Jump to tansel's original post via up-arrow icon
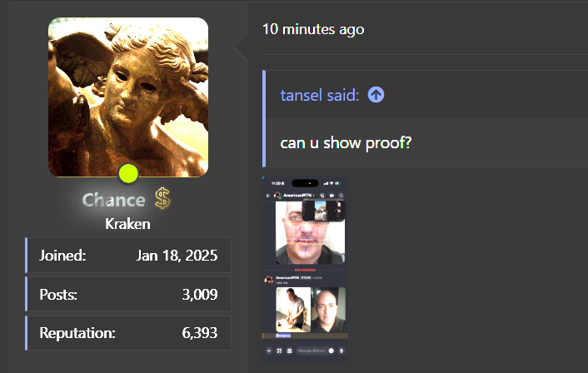 point(376,95)
